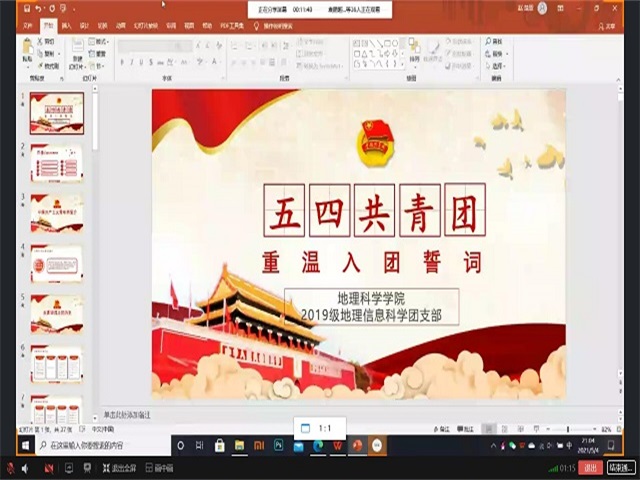Open the Section (节) dropdown
Image resolution: width=640 pixels, height=480 pixels.
click(97, 66)
